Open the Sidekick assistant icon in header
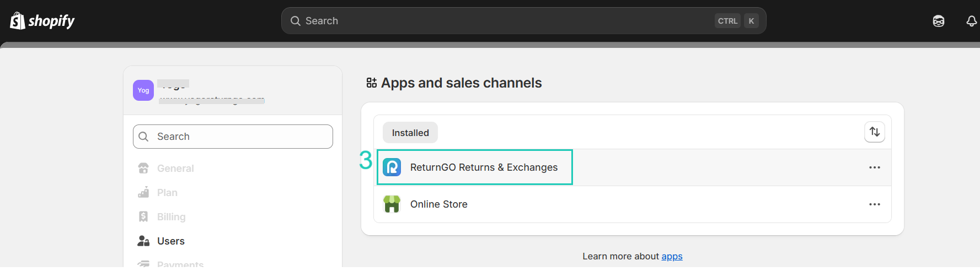Image resolution: width=980 pixels, height=277 pixels. [x=938, y=21]
